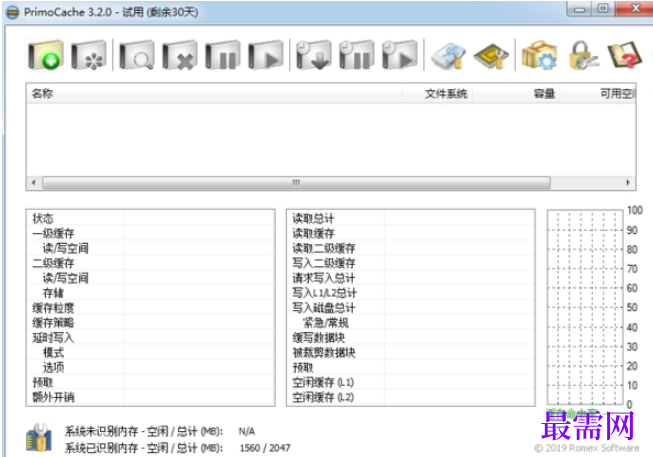Click the horizontal scrollbar thumb
This screenshot has width=653, height=457.
point(297,182)
